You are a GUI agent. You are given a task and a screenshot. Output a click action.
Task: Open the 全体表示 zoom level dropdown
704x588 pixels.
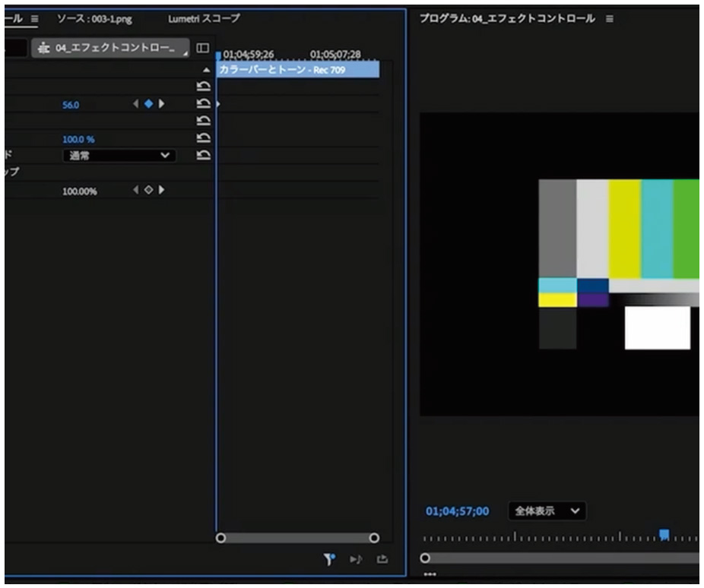pos(547,511)
